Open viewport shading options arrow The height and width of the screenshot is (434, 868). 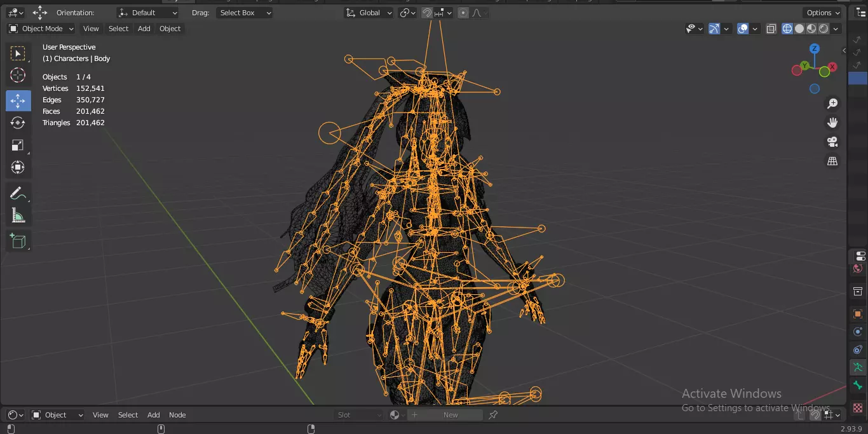coord(836,29)
